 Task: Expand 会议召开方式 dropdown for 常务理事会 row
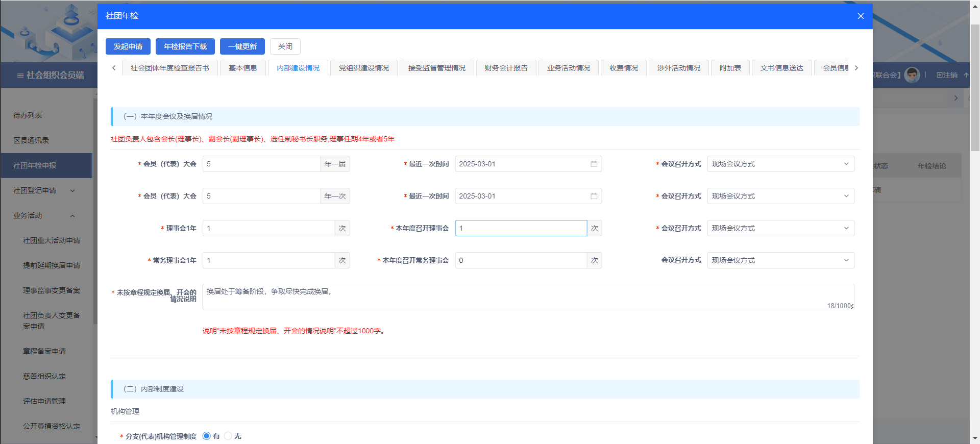click(780, 260)
